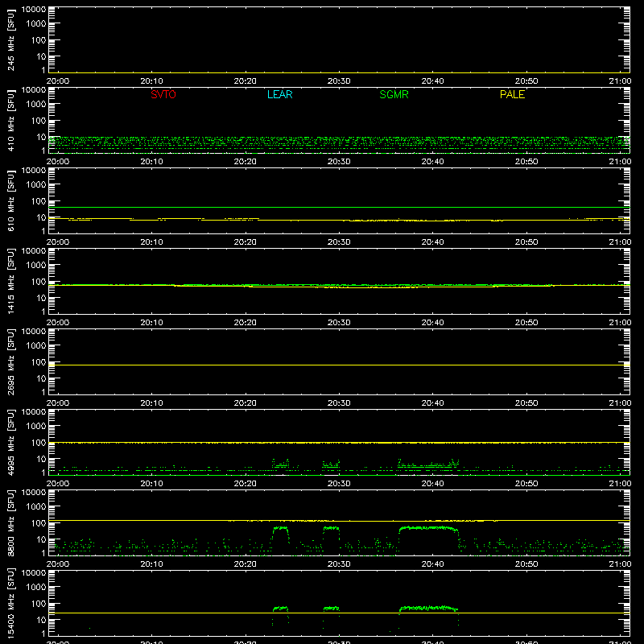The image size is (644, 644).
Task: Click 20:30 tick label below 245 MHz panel
Action: point(339,81)
